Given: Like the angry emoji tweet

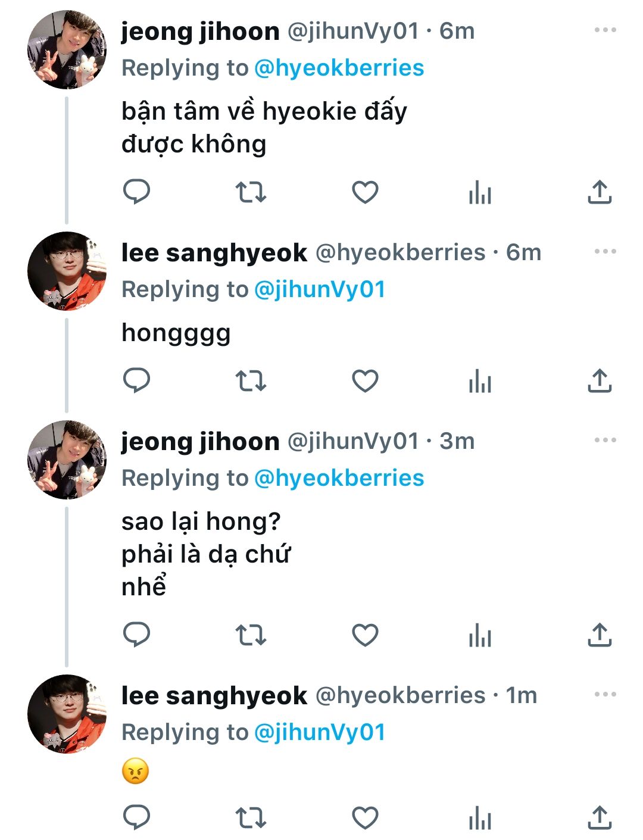Looking at the screenshot, I should pos(365,818).
